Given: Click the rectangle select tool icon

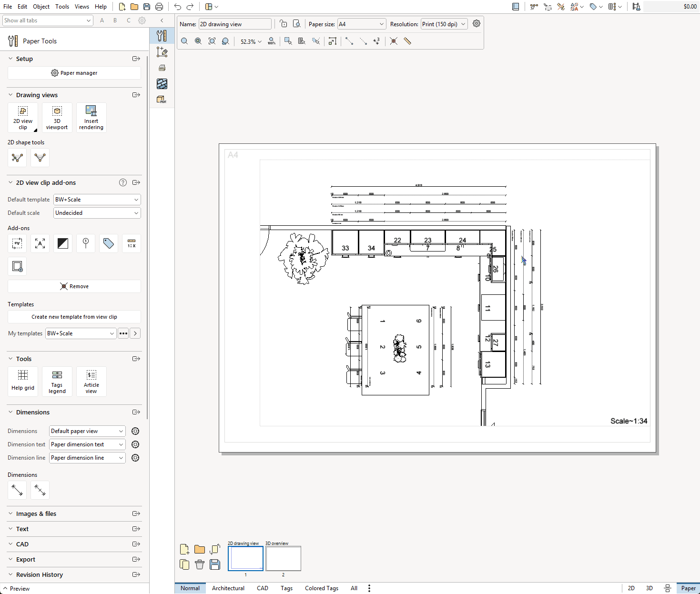Looking at the screenshot, I should 288,41.
